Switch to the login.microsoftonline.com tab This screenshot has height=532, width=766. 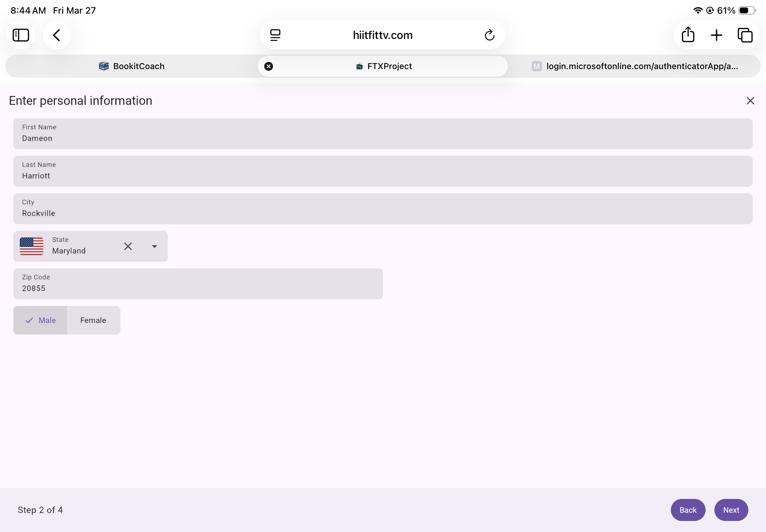[634, 66]
